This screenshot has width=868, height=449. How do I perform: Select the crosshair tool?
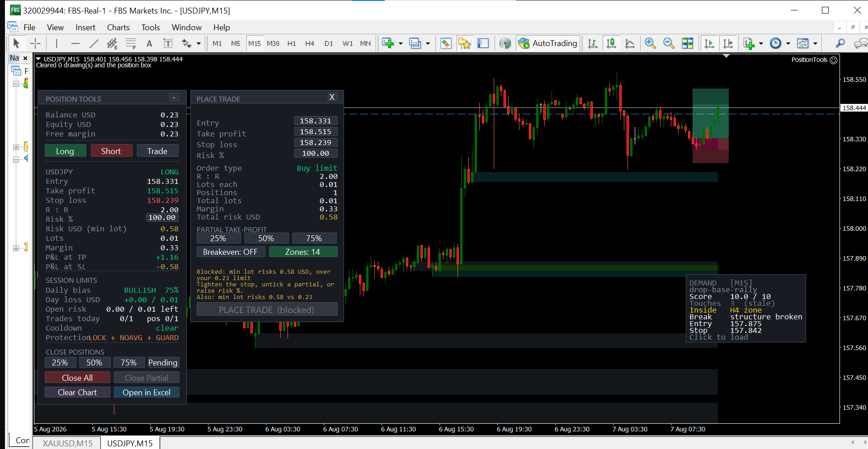35,43
